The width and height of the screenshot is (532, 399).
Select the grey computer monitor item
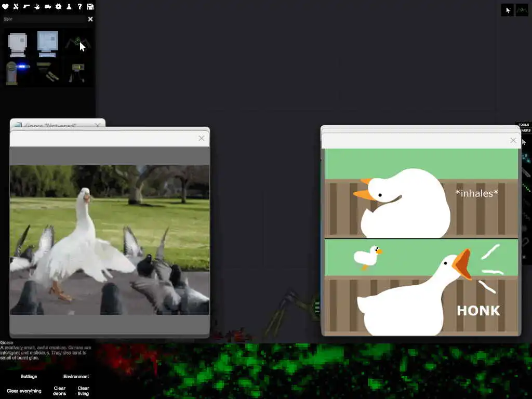point(17,45)
